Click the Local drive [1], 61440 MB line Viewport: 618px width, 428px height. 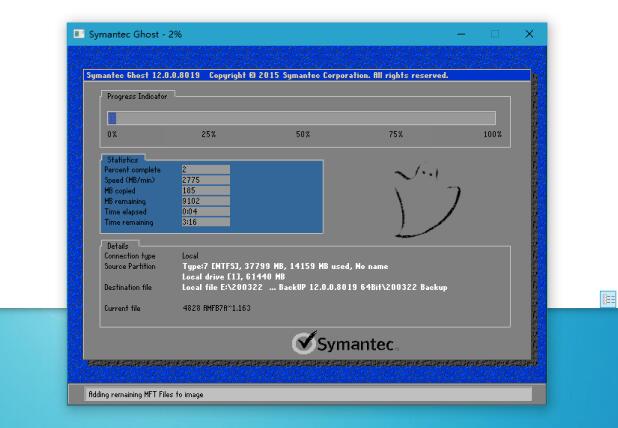[233, 277]
